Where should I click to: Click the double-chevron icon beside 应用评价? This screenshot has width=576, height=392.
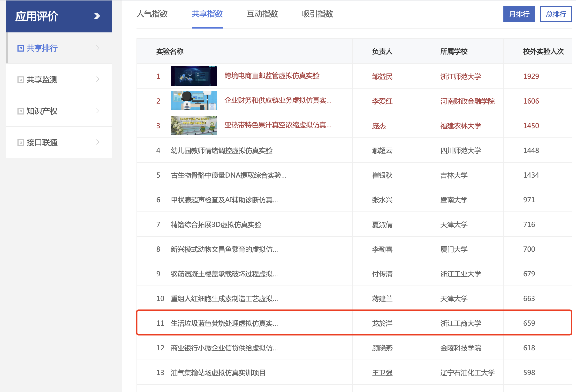coord(97,16)
